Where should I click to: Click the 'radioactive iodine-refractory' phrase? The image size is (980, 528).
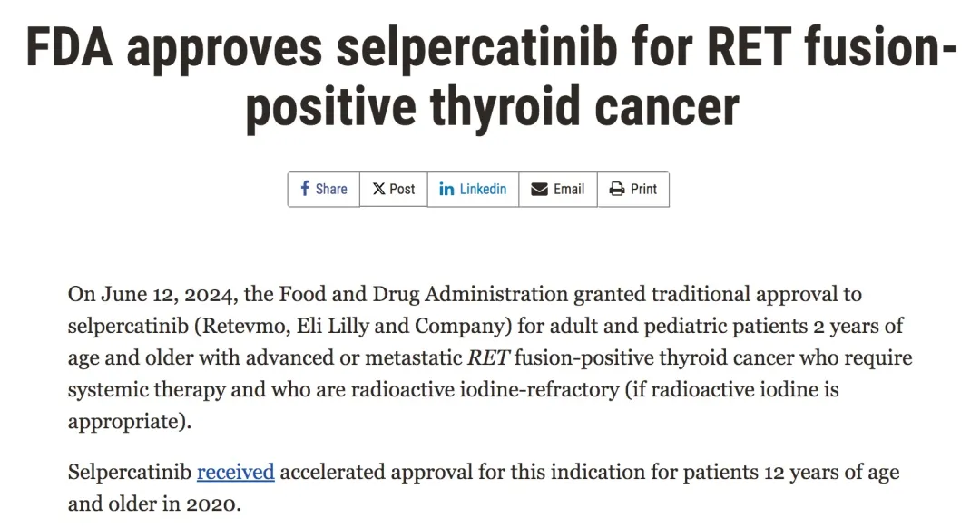[x=465, y=389]
